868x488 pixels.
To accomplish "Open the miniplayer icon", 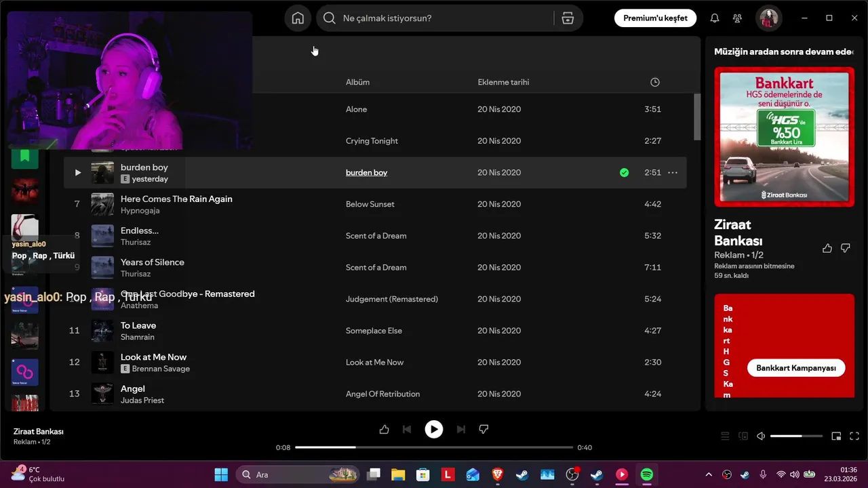I will pyautogui.click(x=836, y=436).
